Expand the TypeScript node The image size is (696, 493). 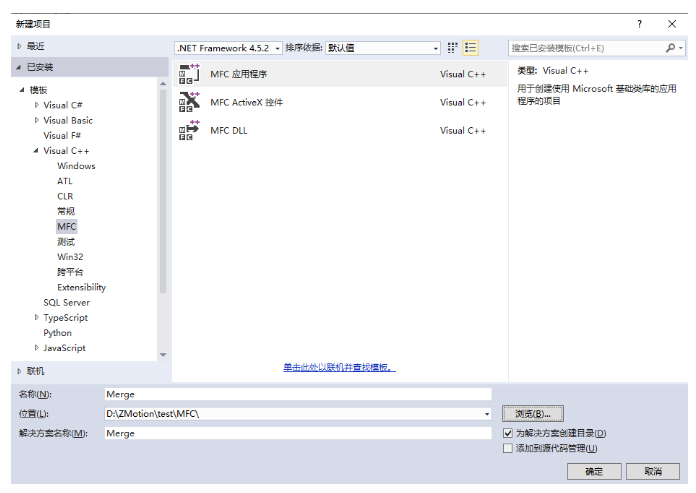pyautogui.click(x=37, y=318)
